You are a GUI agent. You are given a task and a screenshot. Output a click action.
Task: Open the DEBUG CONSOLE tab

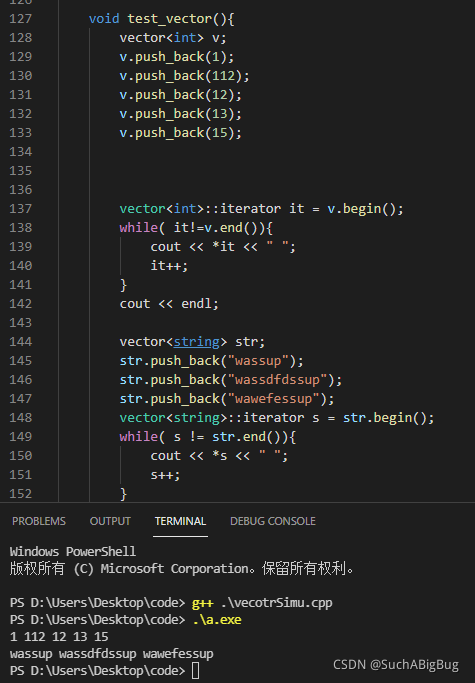coord(273,521)
